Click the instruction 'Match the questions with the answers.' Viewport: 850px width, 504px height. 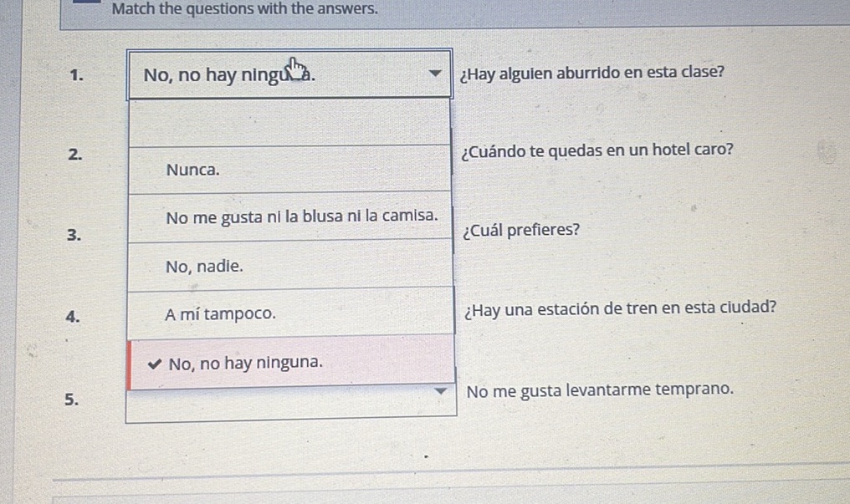click(x=243, y=9)
